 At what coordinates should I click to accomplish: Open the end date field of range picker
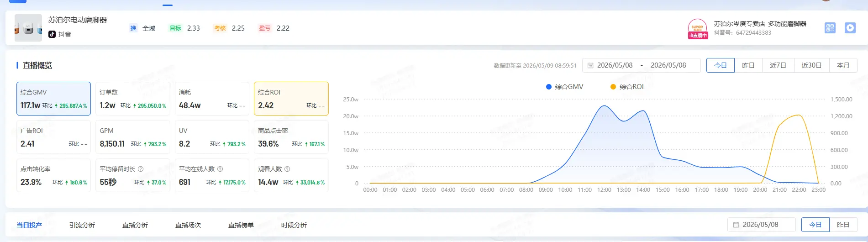point(668,65)
